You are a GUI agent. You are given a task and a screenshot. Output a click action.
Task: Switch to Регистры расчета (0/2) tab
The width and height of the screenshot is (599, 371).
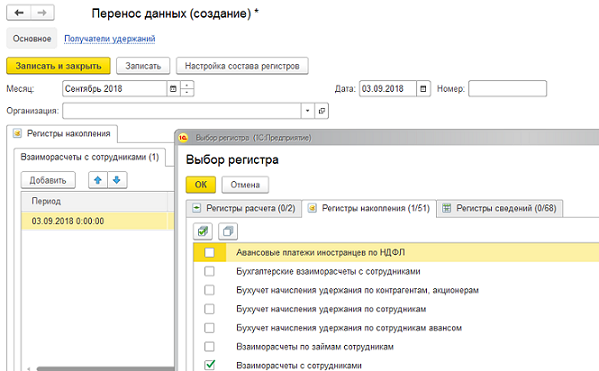pyautogui.click(x=244, y=208)
